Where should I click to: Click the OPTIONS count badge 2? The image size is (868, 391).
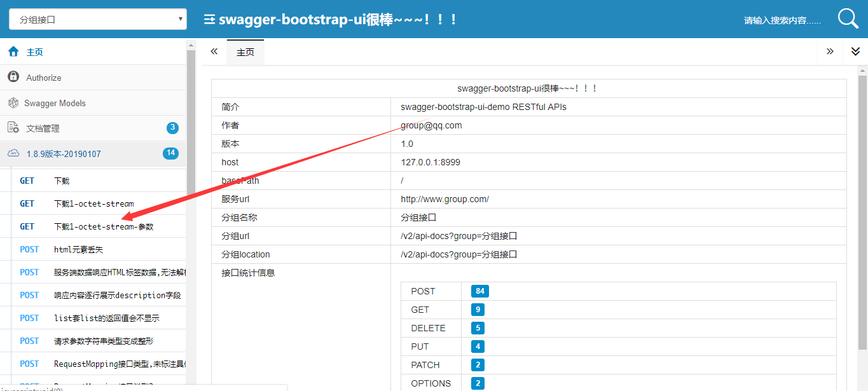point(478,383)
